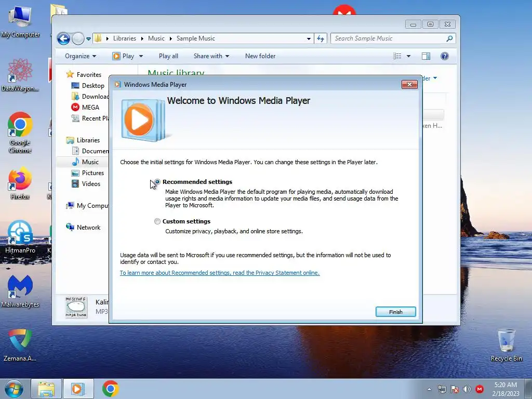
Task: Refresh the Sample Music folder view
Action: (x=321, y=38)
